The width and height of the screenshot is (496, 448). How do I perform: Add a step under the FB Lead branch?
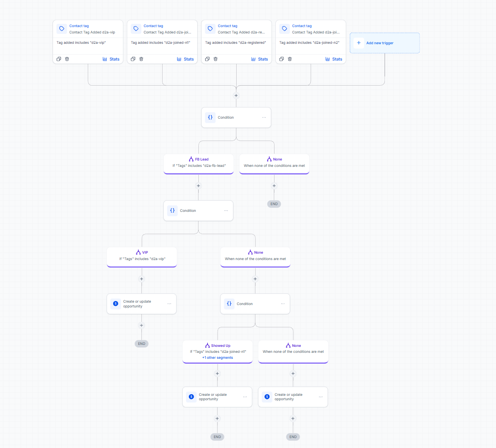point(198,186)
